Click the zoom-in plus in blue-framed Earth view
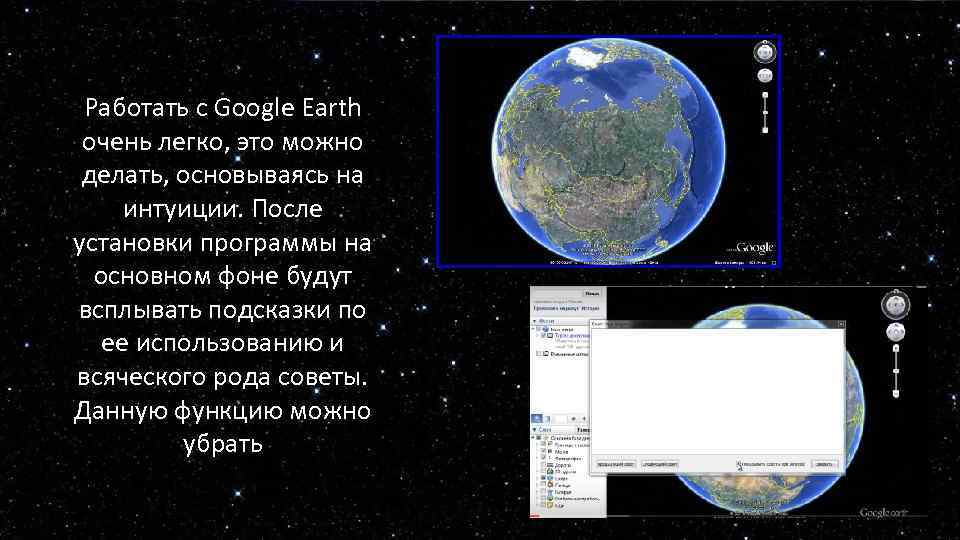This screenshot has height=540, width=960. click(x=765, y=95)
